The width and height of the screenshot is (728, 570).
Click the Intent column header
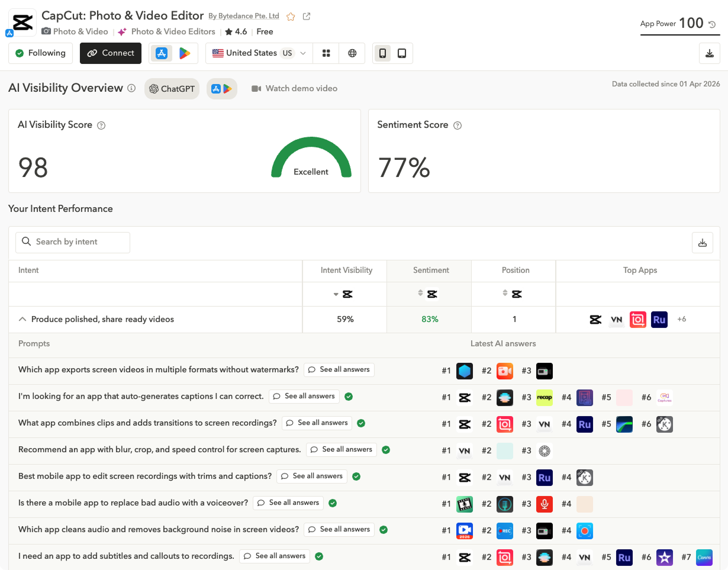[28, 270]
